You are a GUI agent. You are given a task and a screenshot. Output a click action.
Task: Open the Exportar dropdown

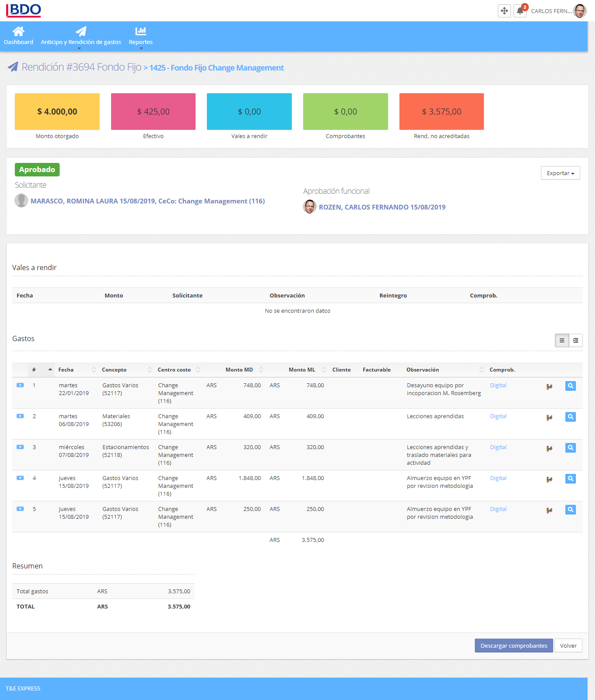560,173
